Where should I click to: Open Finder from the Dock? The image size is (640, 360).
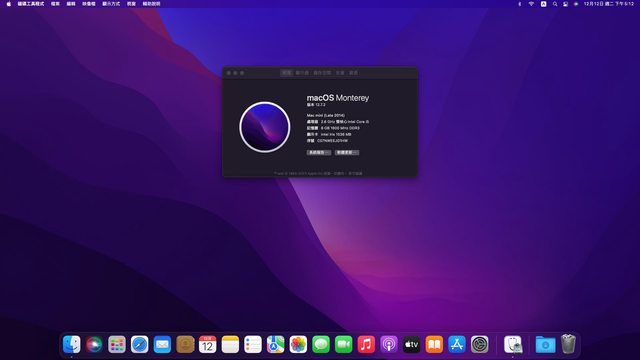click(x=72, y=344)
